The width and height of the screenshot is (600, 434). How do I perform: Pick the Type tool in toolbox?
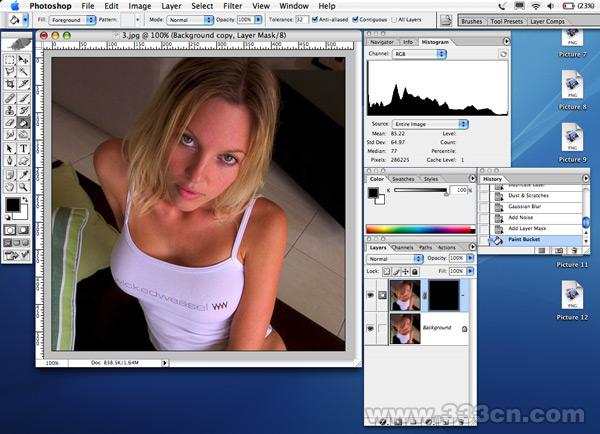23,148
